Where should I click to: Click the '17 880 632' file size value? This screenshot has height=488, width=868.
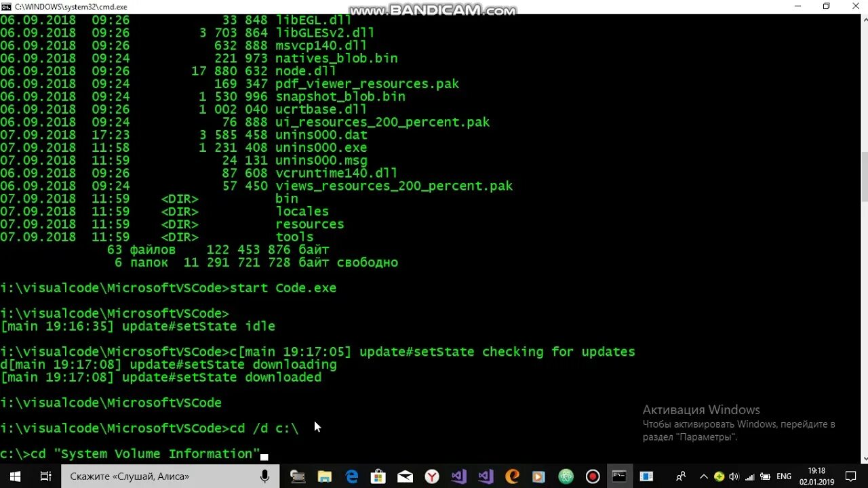tap(229, 71)
